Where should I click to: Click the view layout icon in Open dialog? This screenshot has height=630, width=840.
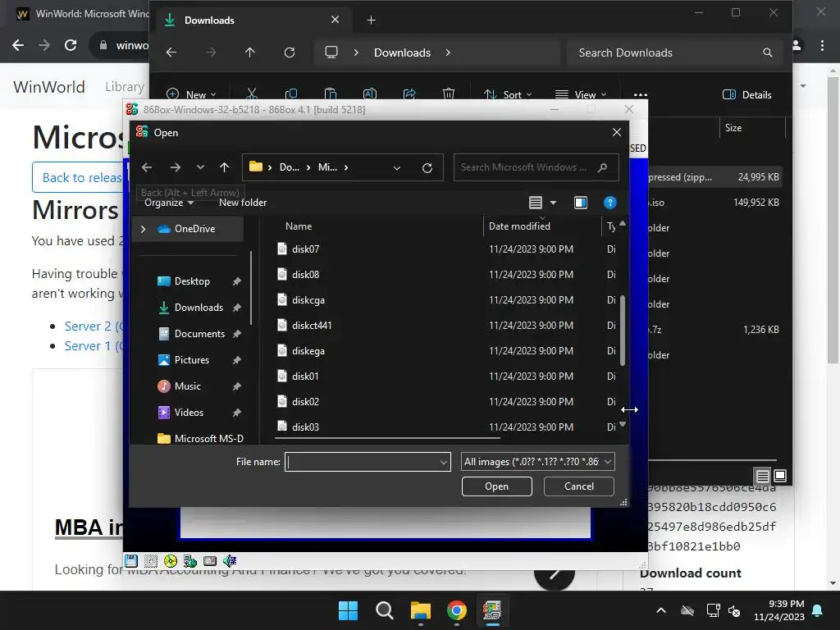pyautogui.click(x=535, y=203)
